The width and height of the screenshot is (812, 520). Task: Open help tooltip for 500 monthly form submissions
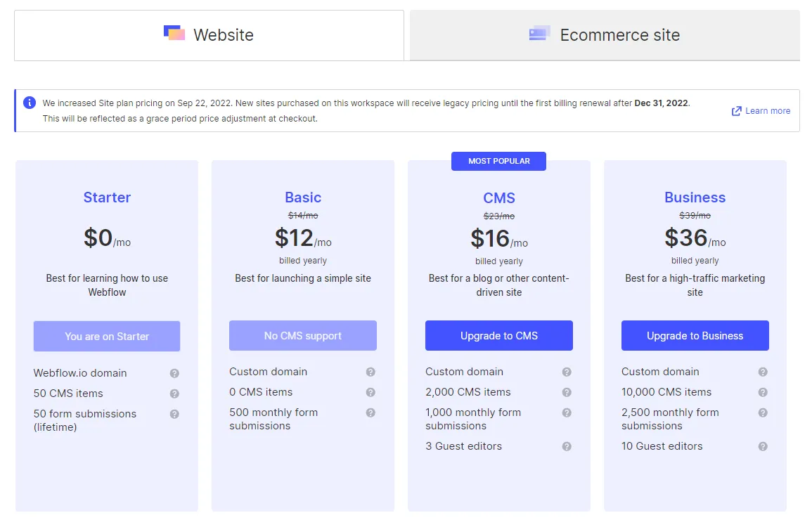pyautogui.click(x=370, y=414)
